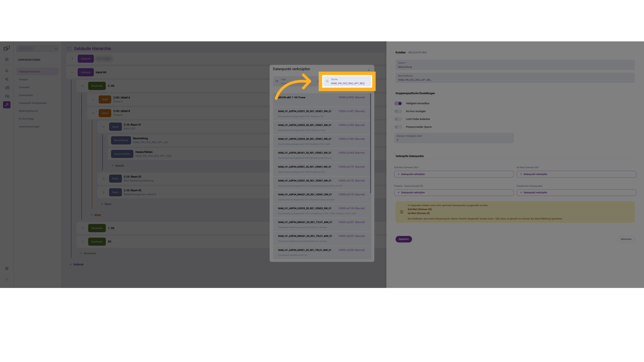Screen dimensions: 644x362
Task: Expand the 2.OG | Abteil A node
Action: pyautogui.click(x=93, y=100)
